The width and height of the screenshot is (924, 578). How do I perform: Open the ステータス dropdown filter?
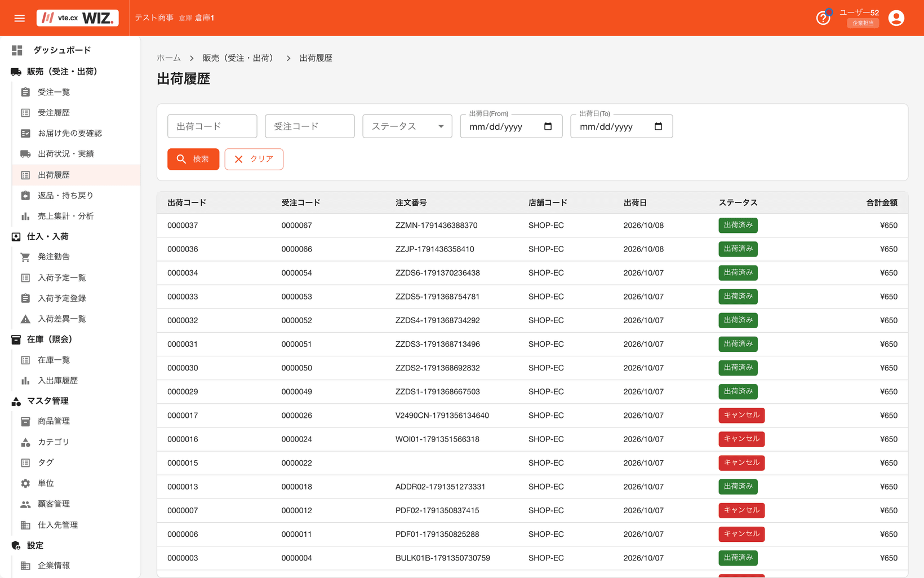(x=407, y=126)
